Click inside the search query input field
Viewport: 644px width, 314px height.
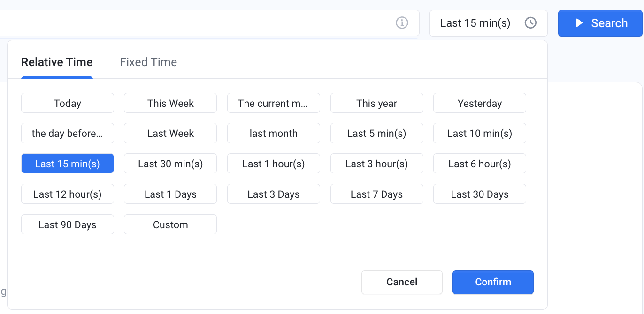[x=197, y=23]
